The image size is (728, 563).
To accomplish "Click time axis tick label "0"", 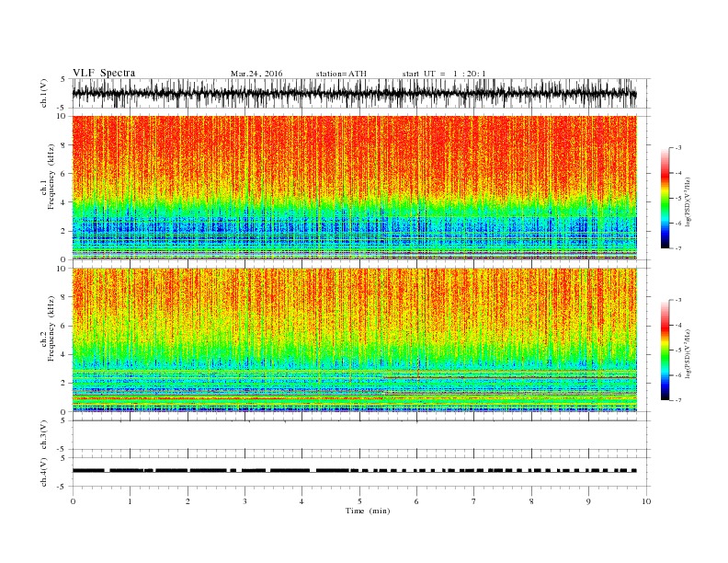I will point(73,501).
